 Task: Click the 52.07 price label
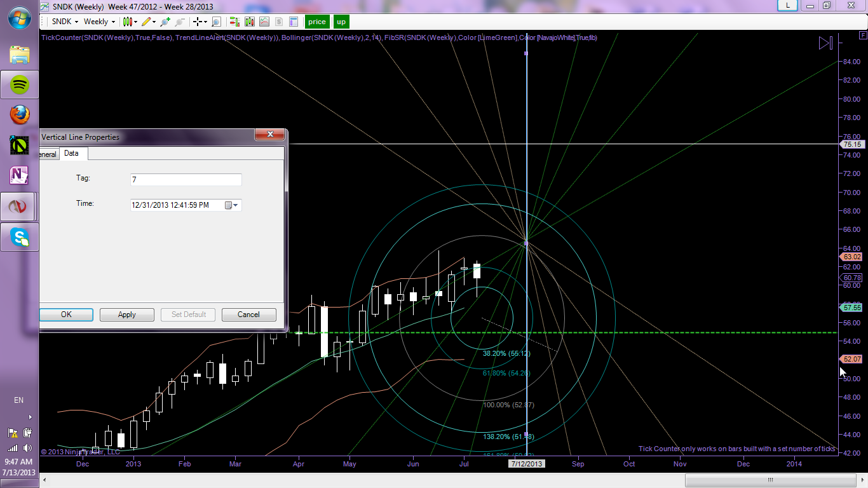[x=851, y=359]
